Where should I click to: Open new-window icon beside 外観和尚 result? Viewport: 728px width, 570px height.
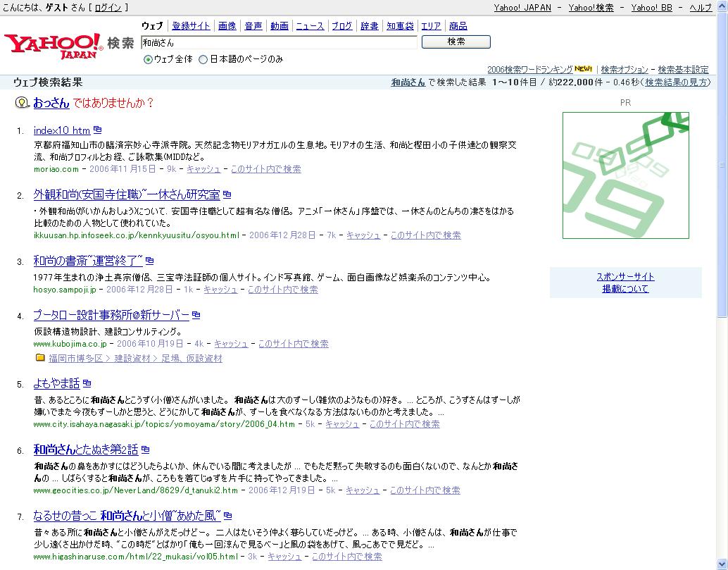pyautogui.click(x=227, y=194)
